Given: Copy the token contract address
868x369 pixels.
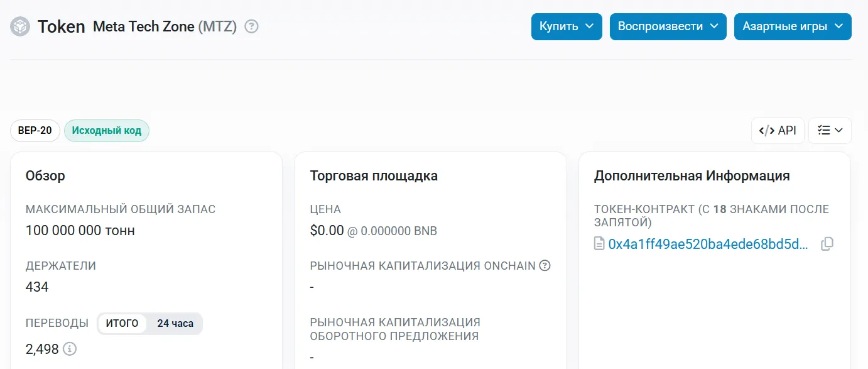Looking at the screenshot, I should (827, 244).
